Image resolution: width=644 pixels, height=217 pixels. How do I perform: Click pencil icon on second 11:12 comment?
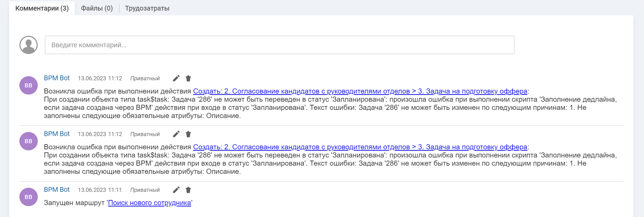pos(176,134)
